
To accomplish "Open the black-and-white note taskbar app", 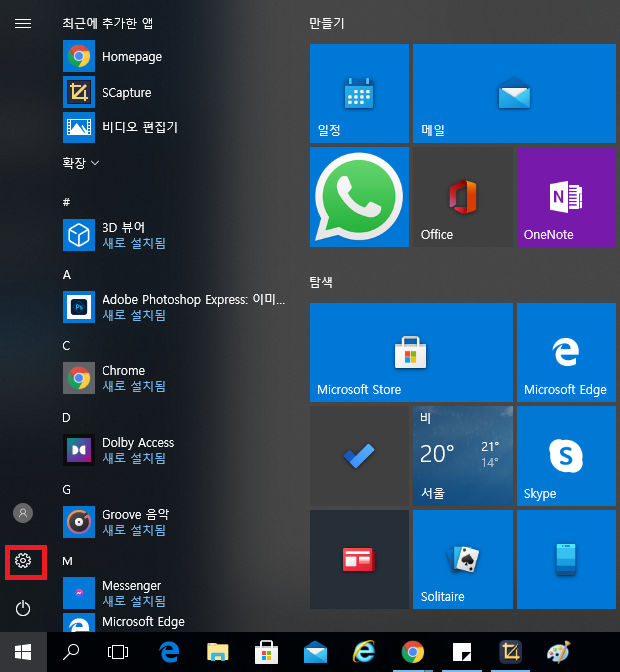I will click(462, 652).
